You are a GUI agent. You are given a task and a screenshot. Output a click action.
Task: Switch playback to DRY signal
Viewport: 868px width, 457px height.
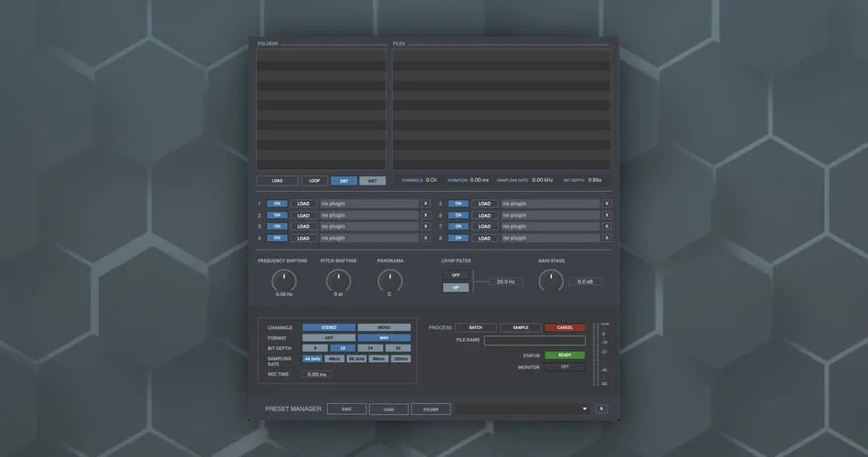click(x=344, y=181)
